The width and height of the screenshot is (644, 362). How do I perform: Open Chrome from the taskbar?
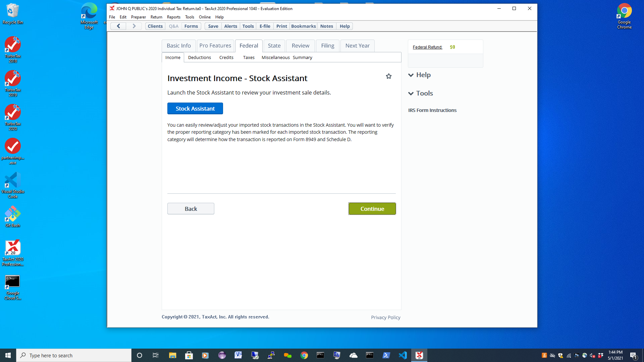(x=304, y=355)
